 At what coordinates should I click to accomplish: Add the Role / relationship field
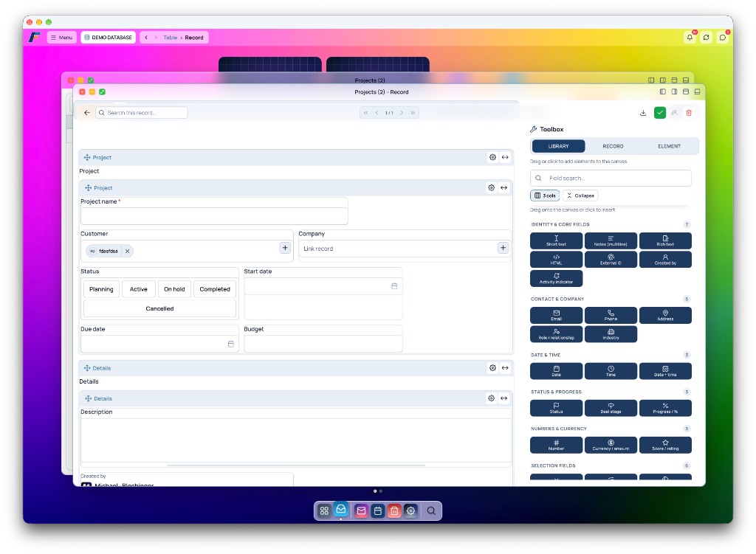click(556, 334)
